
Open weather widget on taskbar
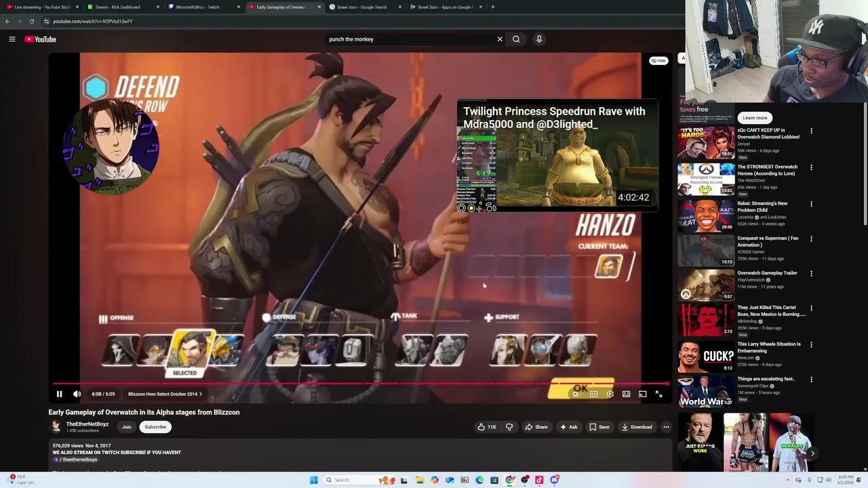pyautogui.click(x=20, y=480)
